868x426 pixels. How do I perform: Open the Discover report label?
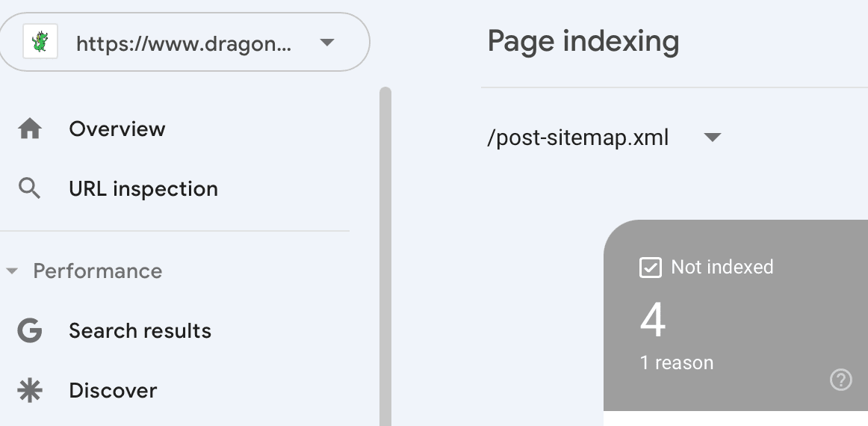click(113, 391)
